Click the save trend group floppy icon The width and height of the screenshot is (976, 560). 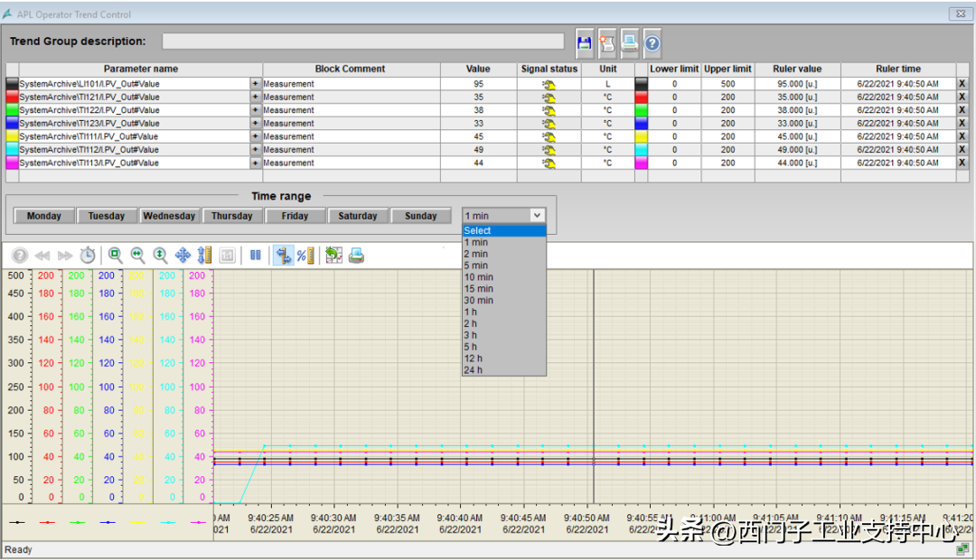pyautogui.click(x=584, y=42)
